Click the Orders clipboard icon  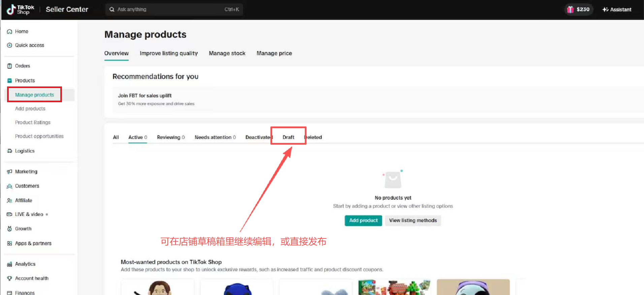coord(9,66)
